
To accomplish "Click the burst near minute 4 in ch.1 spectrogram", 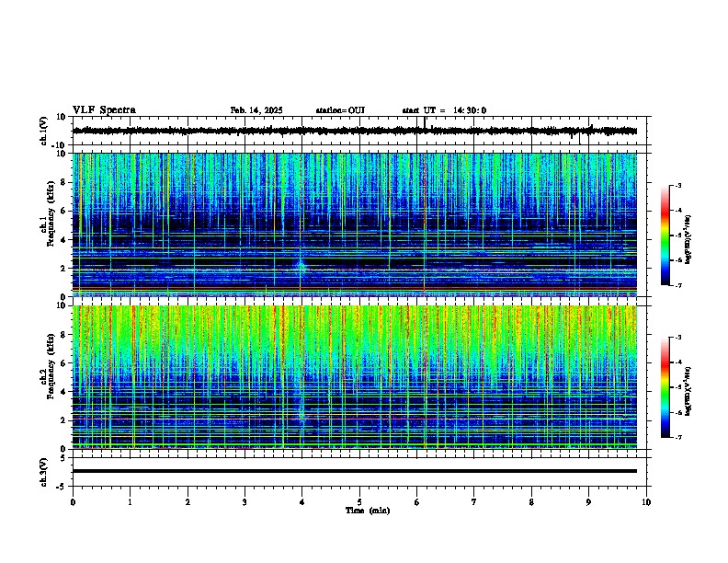I will [301, 266].
